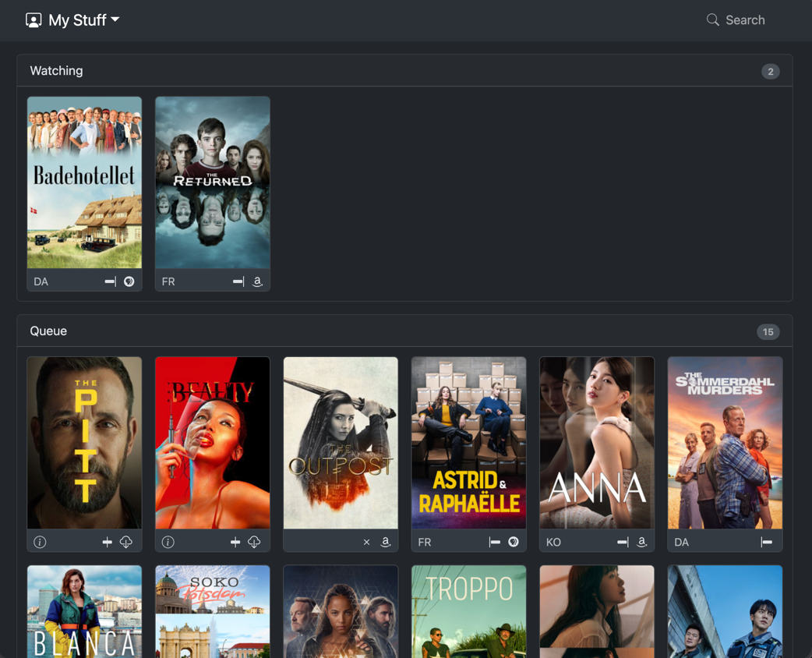Click the cloud download icon on The Pitt

pos(125,542)
